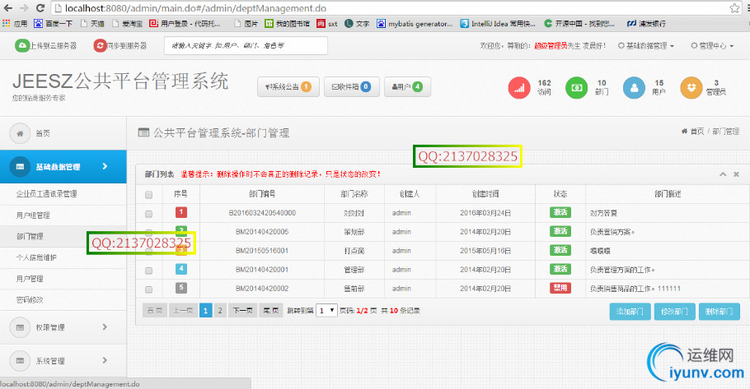750x389 pixels.
Task: Check the box for row B2016032420540000
Action: tap(149, 213)
